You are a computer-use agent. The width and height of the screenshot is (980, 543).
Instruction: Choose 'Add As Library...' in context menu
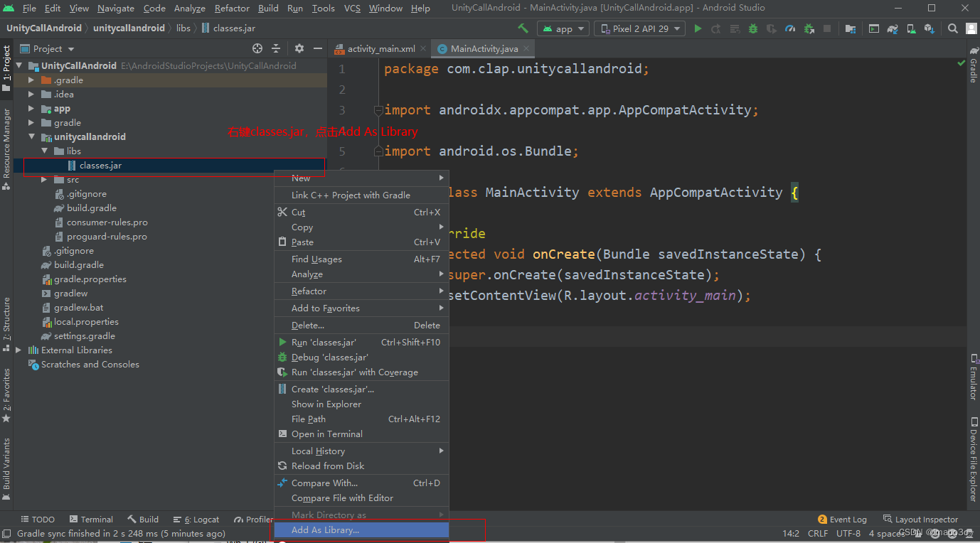[x=362, y=530]
